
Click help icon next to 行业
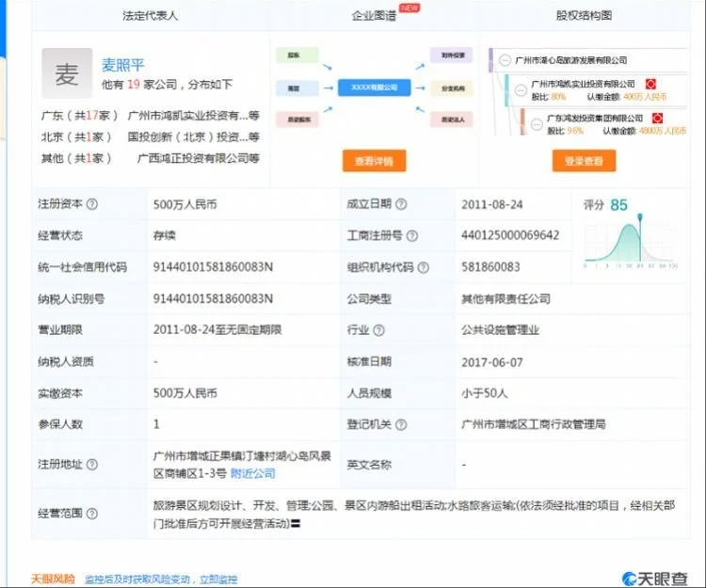(379, 330)
